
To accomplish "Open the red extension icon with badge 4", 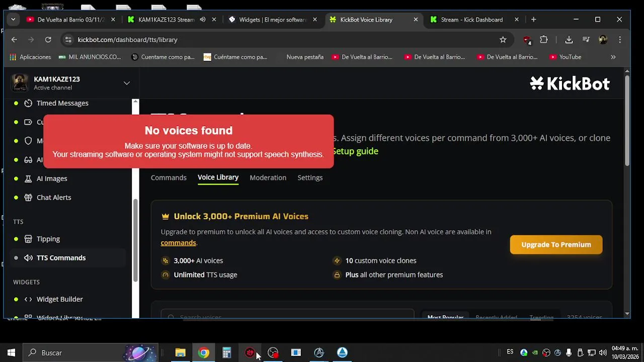I will click(x=527, y=40).
